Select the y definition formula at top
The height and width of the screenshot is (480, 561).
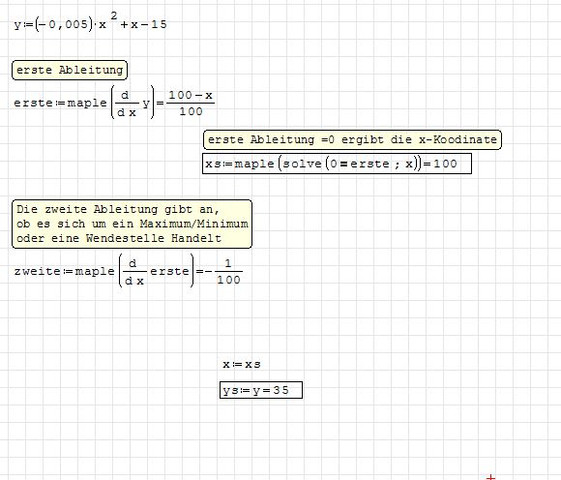pos(90,22)
